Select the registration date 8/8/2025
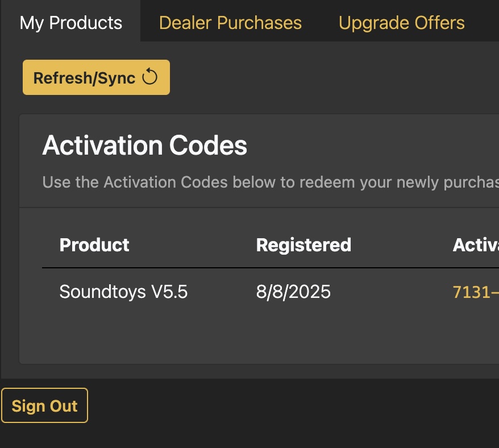The image size is (499, 448). (x=293, y=291)
